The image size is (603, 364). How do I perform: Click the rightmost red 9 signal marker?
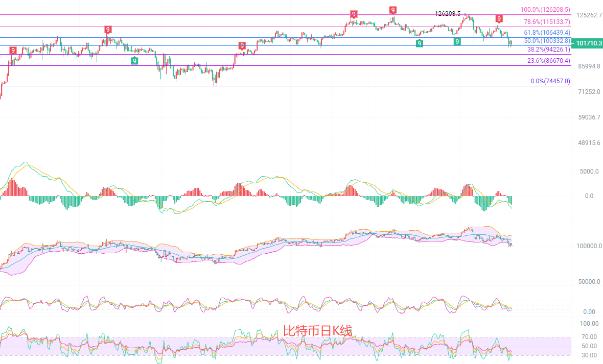[x=499, y=19]
